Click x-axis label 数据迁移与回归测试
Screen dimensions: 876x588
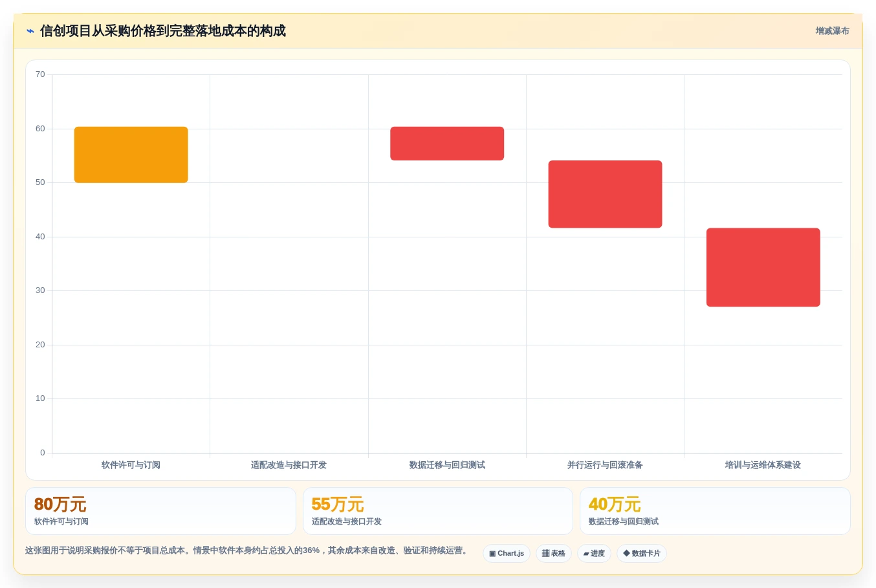click(447, 465)
